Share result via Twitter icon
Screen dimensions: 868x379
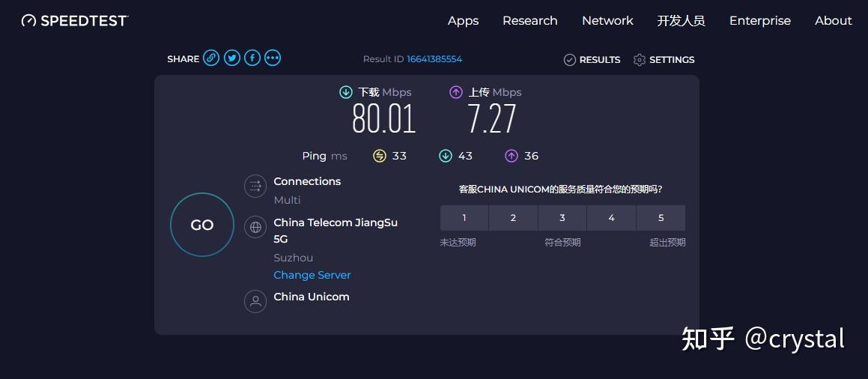[232, 58]
